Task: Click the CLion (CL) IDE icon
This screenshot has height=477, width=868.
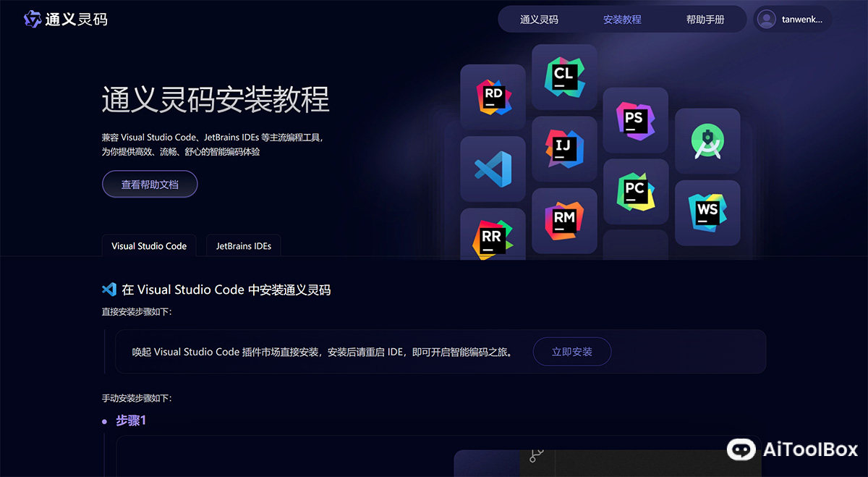Action: (564, 77)
